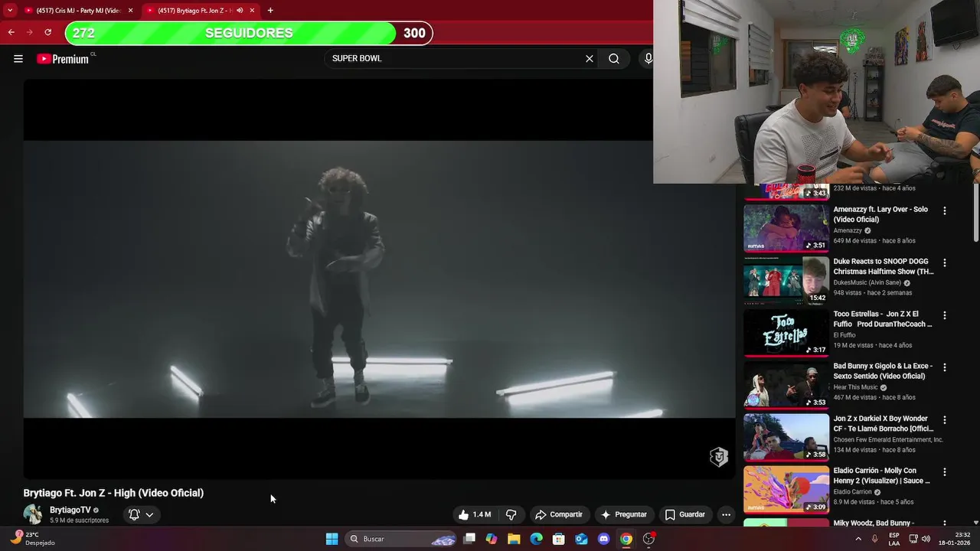This screenshot has width=980, height=551.
Task: Click the 5.9 M de suscriptores text
Action: pyautogui.click(x=79, y=520)
